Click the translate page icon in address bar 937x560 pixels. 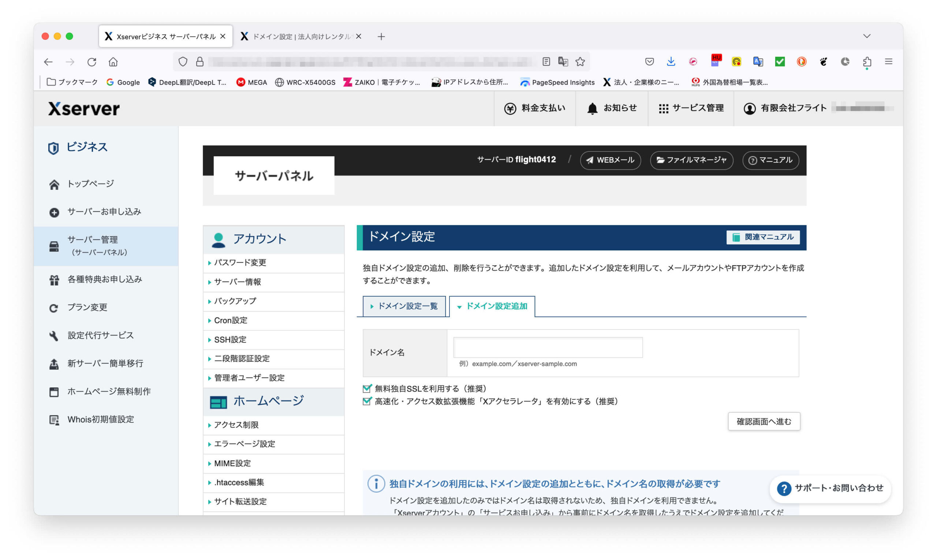coord(563,61)
